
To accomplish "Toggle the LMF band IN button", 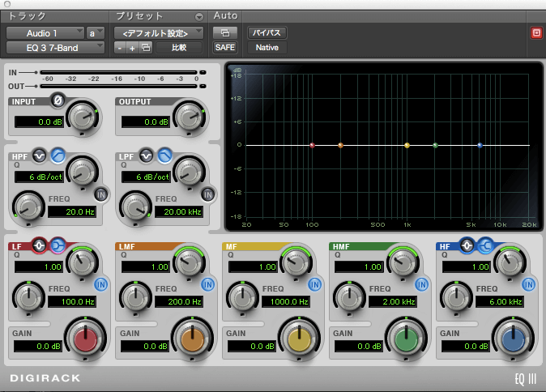I will click(x=208, y=284).
